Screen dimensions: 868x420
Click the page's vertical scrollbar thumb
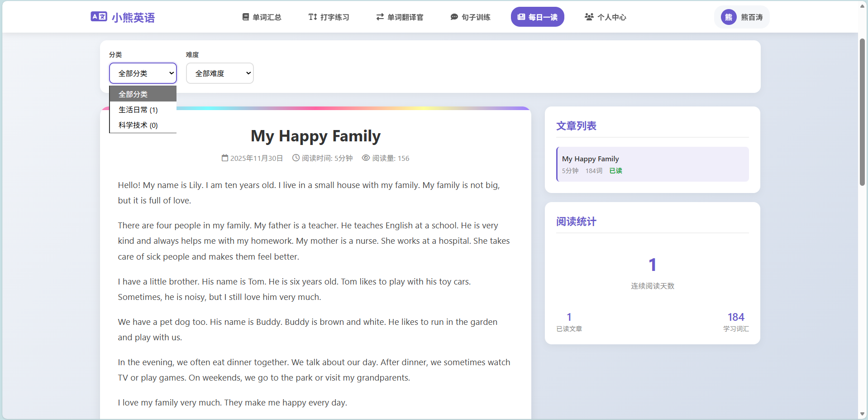click(862, 112)
